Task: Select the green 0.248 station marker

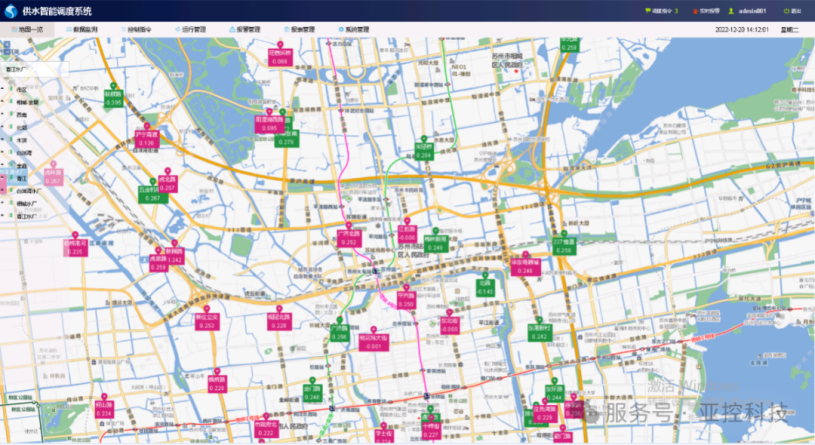Action: pyautogui.click(x=312, y=393)
